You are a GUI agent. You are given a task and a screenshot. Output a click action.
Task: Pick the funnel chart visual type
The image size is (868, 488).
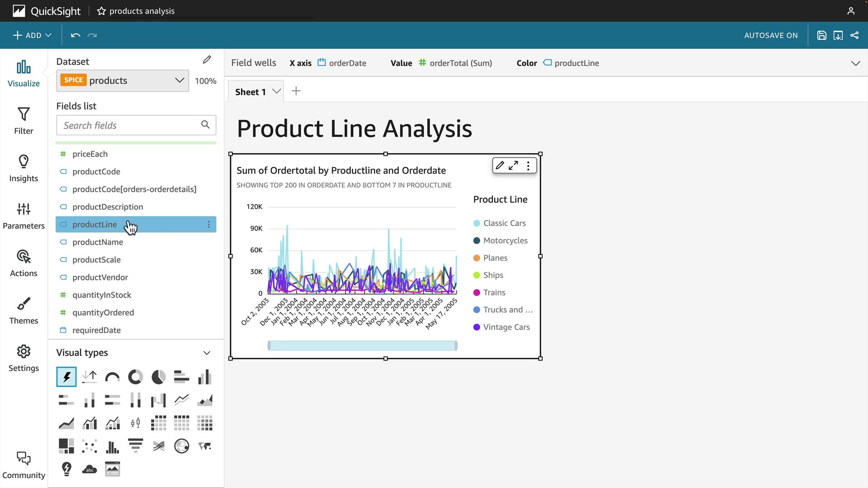135,446
